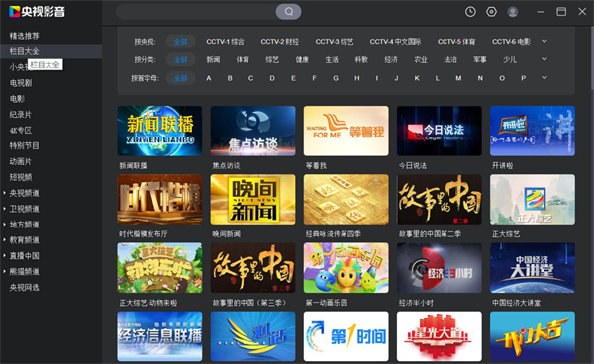Expand the first-letter filter row
Image resolution: width=594 pixels, height=364 pixels.
[544, 78]
